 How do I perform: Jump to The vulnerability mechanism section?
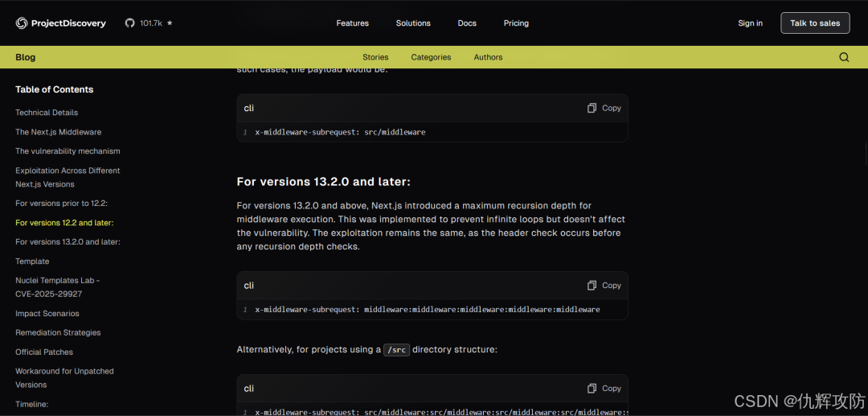68,151
